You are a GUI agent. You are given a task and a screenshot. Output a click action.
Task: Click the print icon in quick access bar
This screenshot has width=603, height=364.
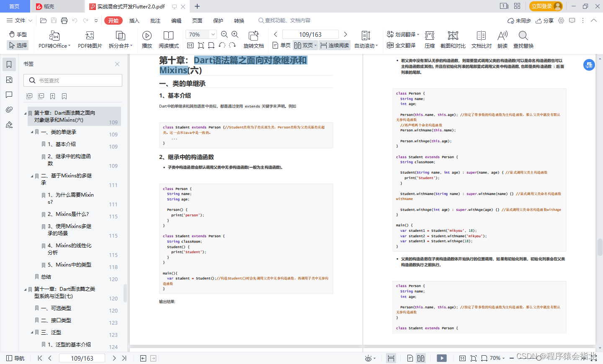tap(64, 21)
